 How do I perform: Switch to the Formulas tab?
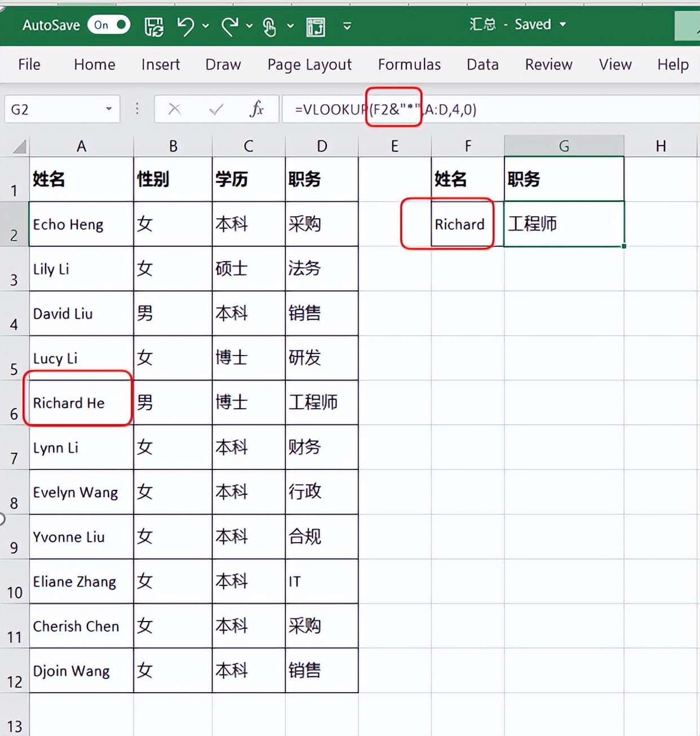point(409,64)
